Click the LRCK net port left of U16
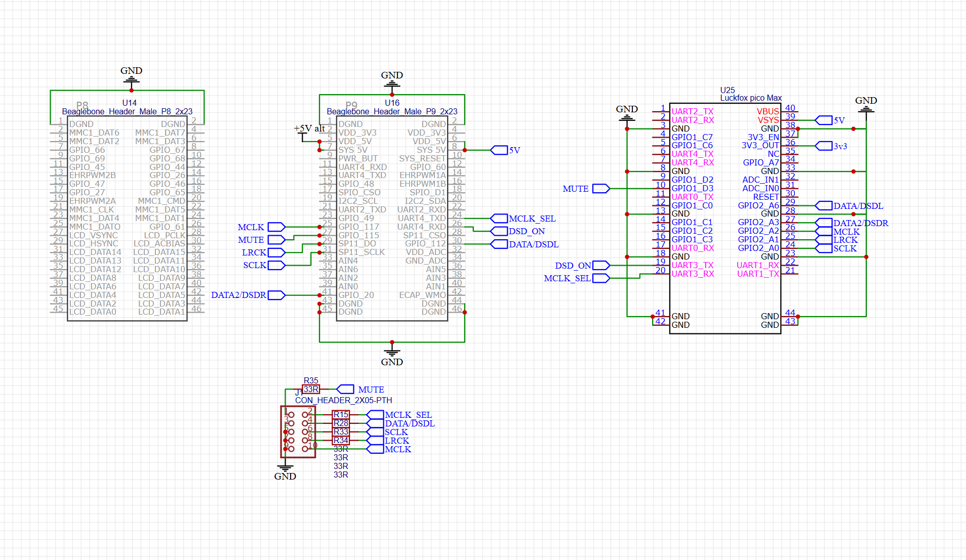 pos(276,252)
